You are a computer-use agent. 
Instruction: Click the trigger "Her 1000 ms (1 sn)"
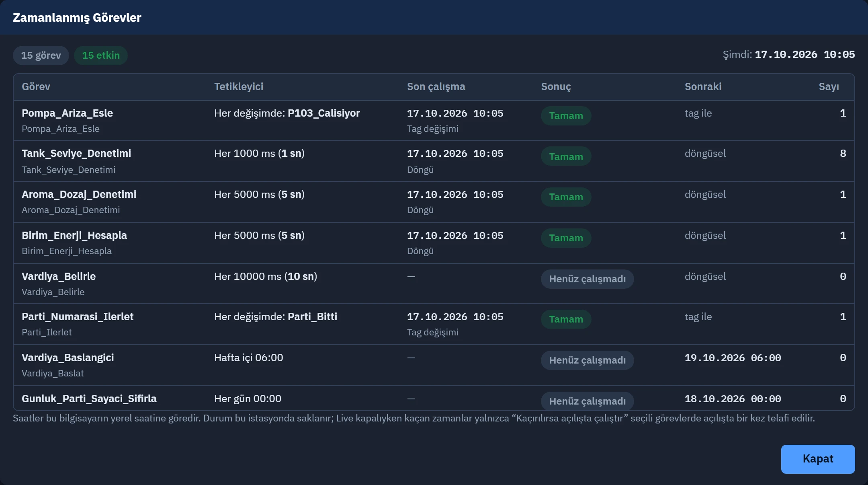tap(259, 153)
